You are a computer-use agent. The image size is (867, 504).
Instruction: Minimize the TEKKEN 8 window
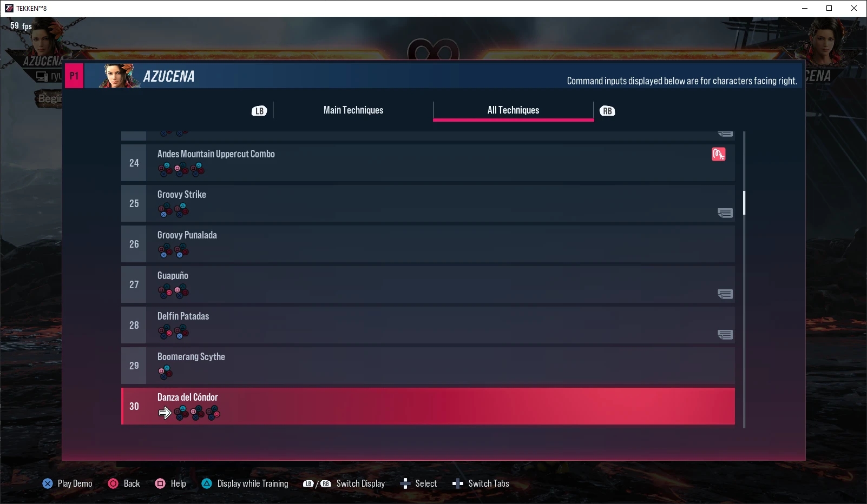804,8
